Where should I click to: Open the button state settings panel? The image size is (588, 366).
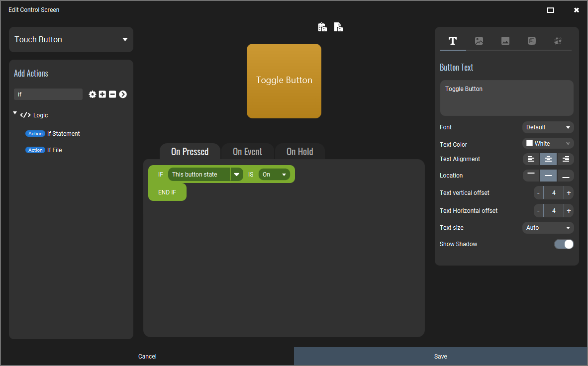pos(532,41)
